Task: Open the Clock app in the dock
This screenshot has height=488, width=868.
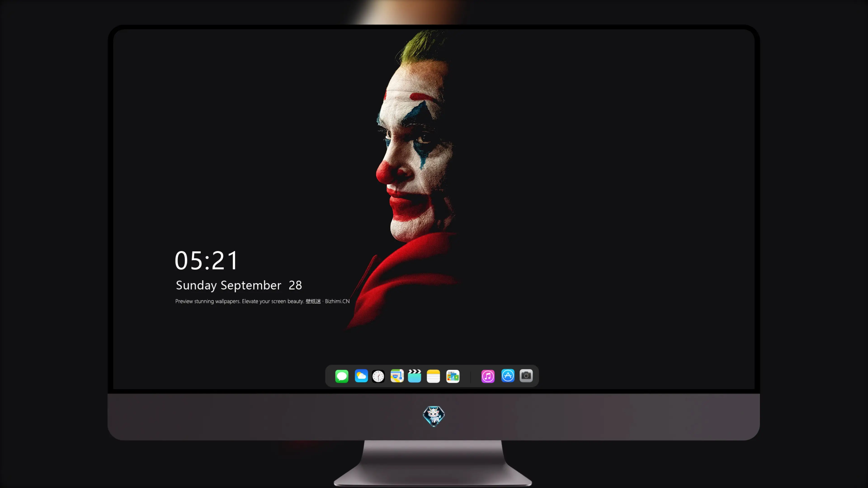Action: [378, 376]
